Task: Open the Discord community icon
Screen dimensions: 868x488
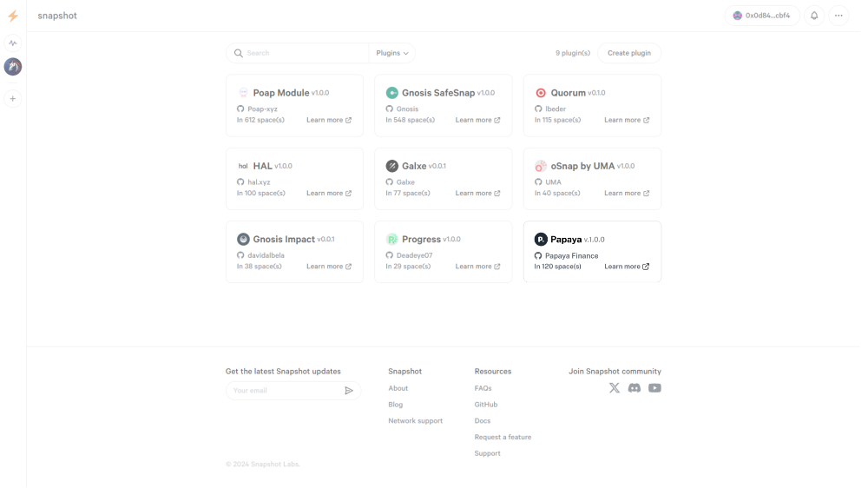Action: pyautogui.click(x=635, y=388)
